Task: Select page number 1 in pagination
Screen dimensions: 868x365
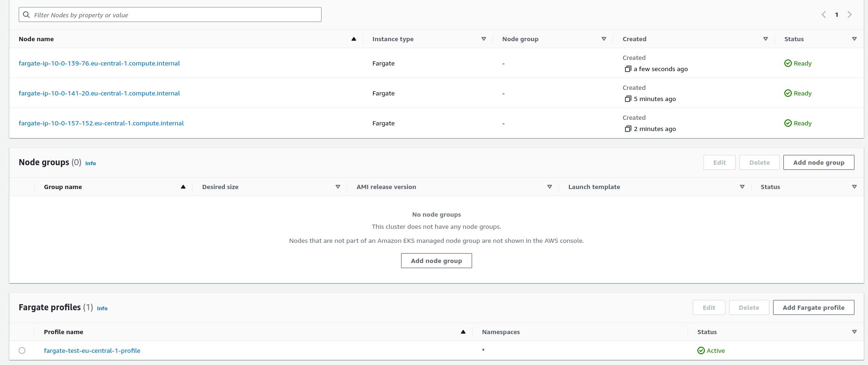Action: click(x=837, y=15)
